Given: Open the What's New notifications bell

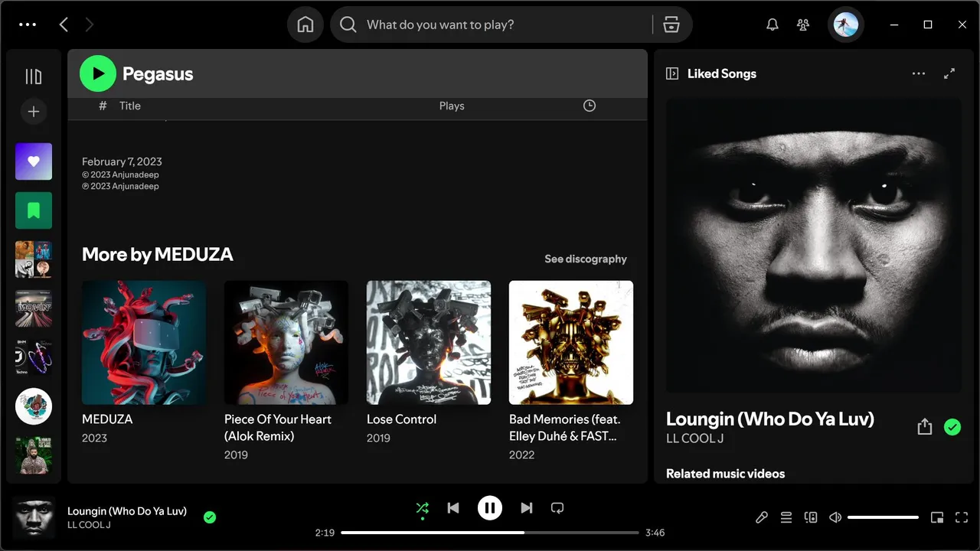Looking at the screenshot, I should [x=773, y=24].
